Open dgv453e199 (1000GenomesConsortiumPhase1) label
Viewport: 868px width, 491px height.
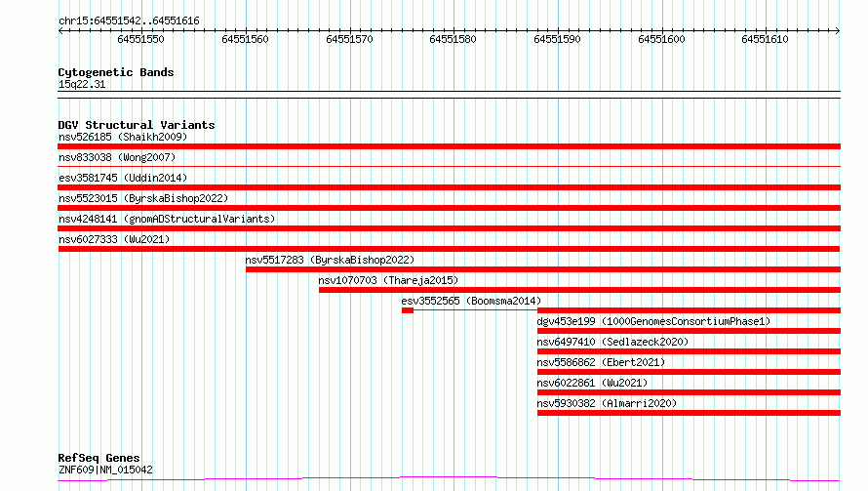coord(653,321)
